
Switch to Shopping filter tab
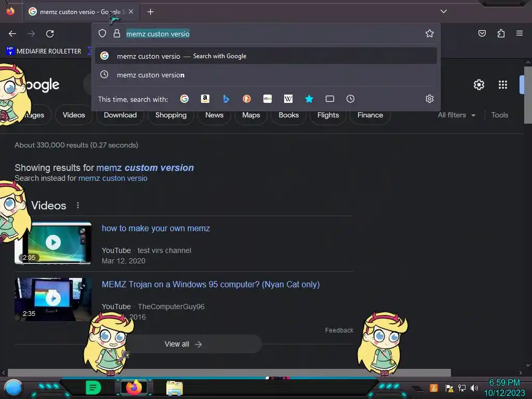[x=170, y=115]
